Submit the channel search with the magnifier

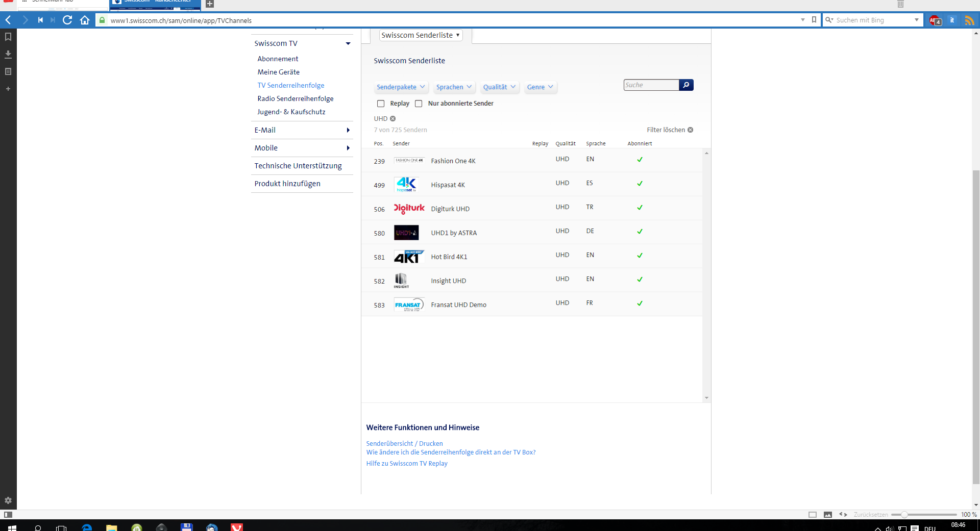(686, 85)
